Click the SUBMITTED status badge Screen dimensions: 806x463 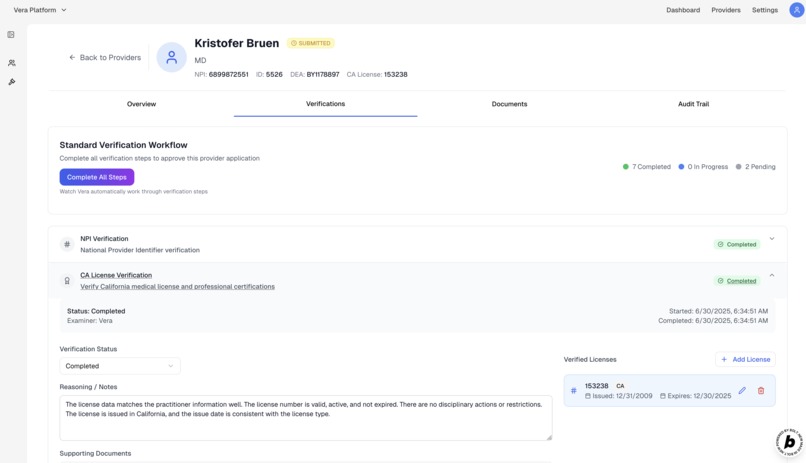tap(310, 43)
